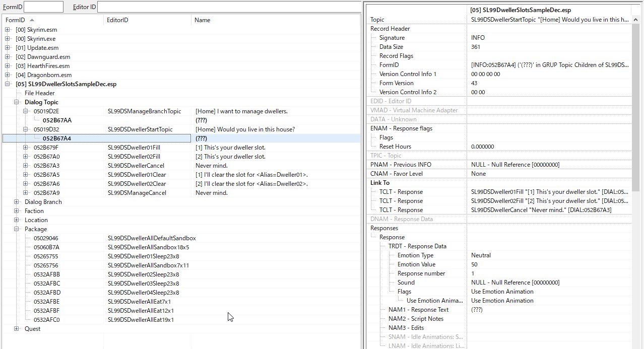Screen dimensions: 644x349
Task: Select the Form Version value 43
Action: (x=549, y=83)
